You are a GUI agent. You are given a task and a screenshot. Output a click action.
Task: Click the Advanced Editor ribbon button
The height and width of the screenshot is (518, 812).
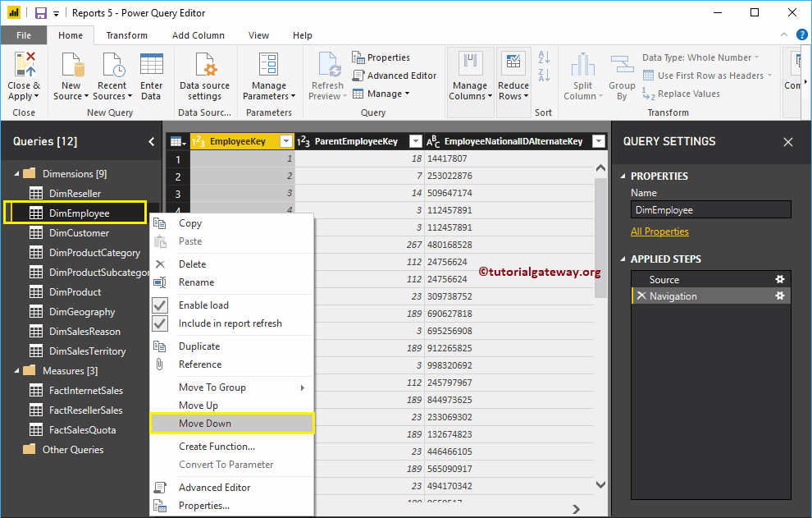tap(395, 76)
